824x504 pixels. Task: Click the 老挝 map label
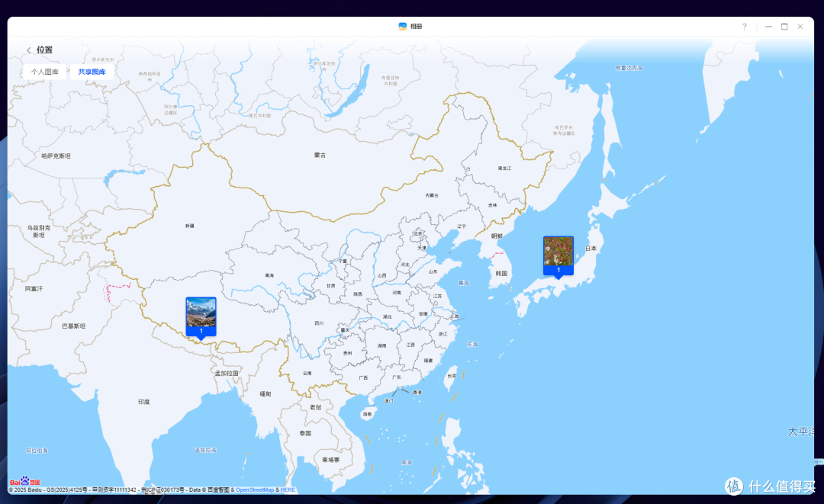pyautogui.click(x=315, y=407)
